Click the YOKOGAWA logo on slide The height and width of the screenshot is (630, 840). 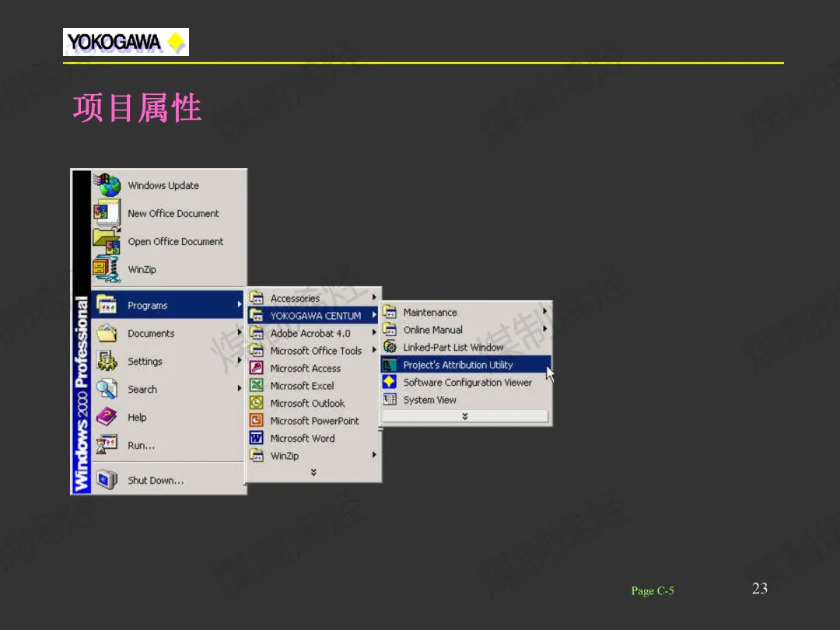(x=126, y=42)
